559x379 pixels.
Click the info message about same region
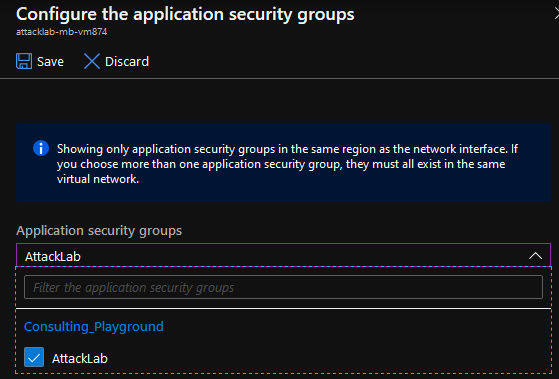click(x=287, y=164)
